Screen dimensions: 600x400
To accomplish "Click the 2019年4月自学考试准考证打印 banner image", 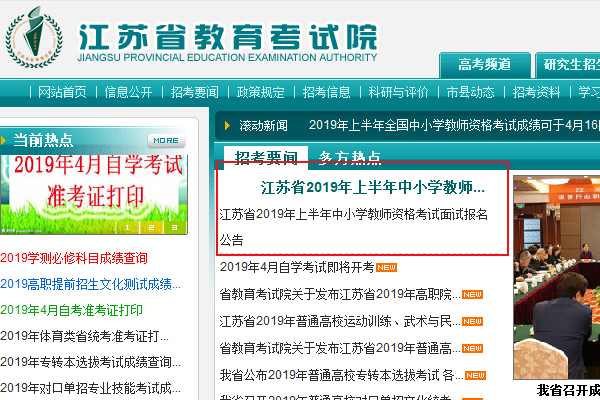I will 94,194.
